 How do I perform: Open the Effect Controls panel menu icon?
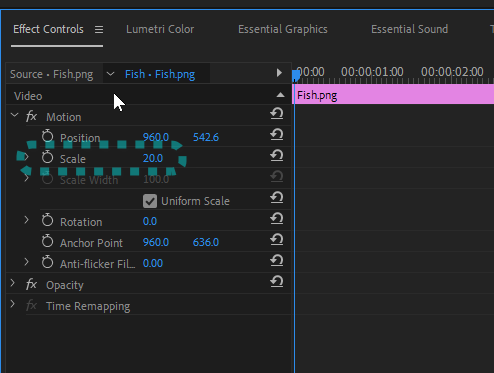click(99, 30)
